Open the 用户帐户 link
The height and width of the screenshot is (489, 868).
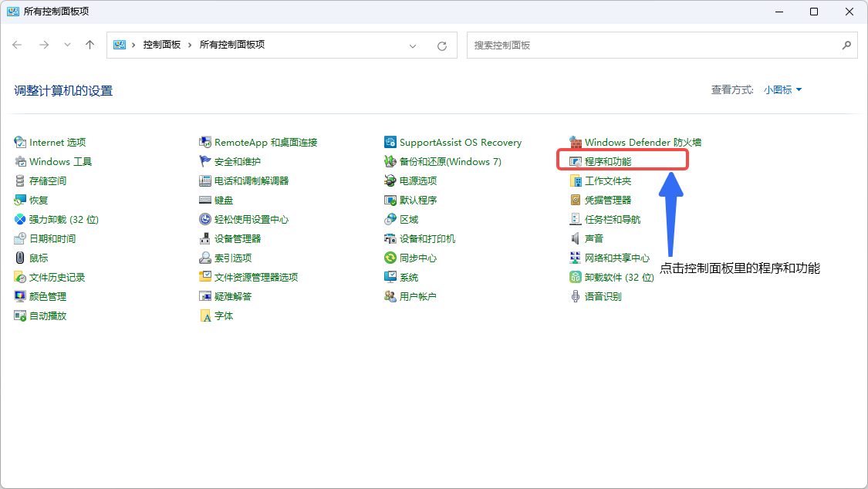tap(418, 296)
